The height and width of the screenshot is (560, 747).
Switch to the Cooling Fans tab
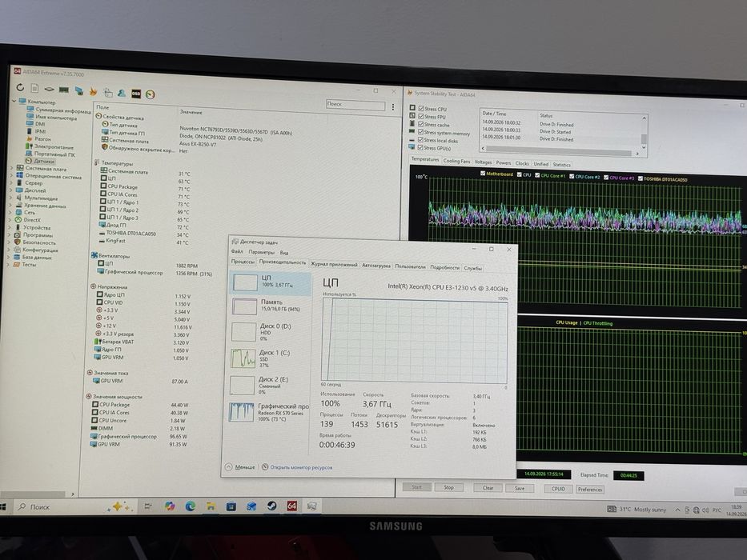coord(456,161)
